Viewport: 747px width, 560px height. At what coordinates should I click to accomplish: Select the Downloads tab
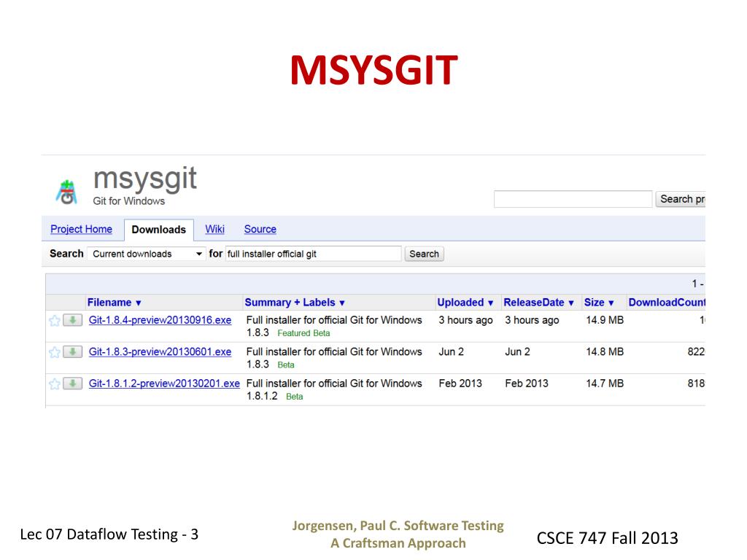tap(158, 230)
